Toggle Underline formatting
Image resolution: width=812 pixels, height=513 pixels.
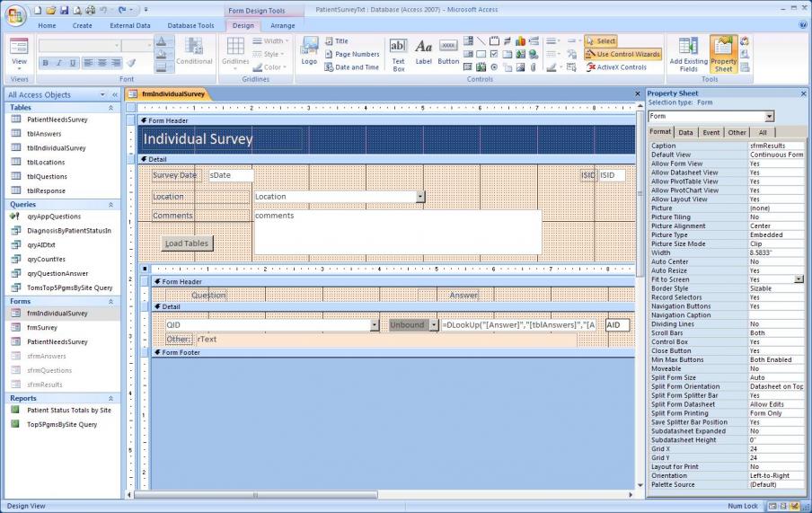click(x=73, y=63)
